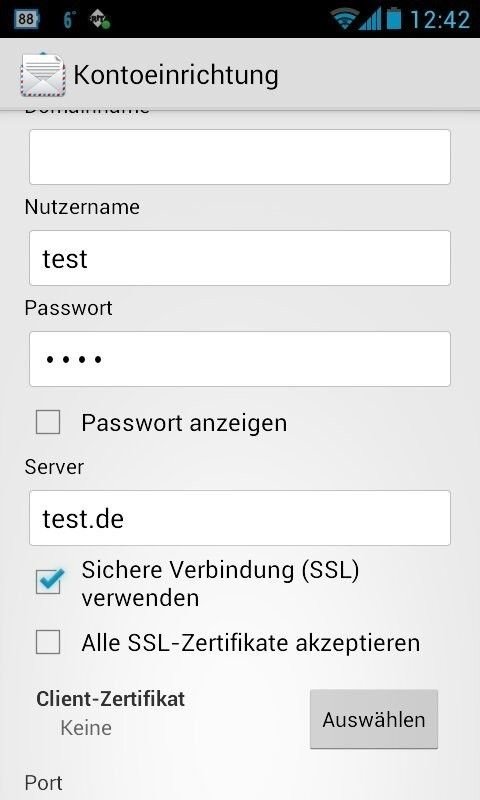Tap the Port label at bottom
Screen dimensions: 480x800
[x=44, y=783]
